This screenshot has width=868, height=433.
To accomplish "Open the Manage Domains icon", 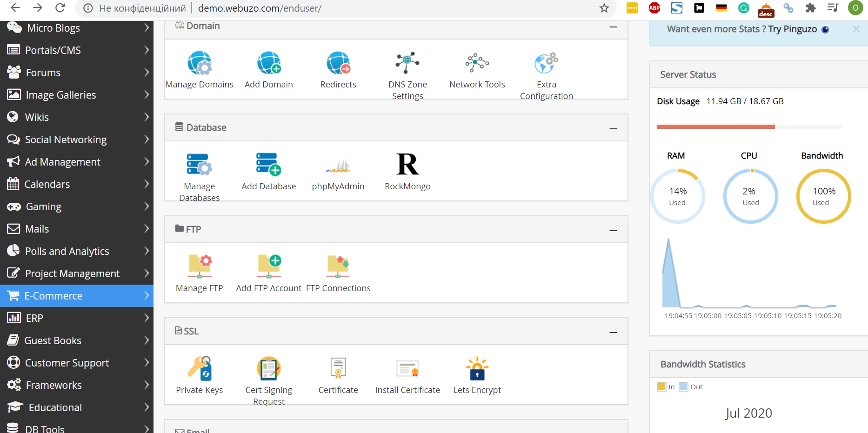I will click(200, 63).
